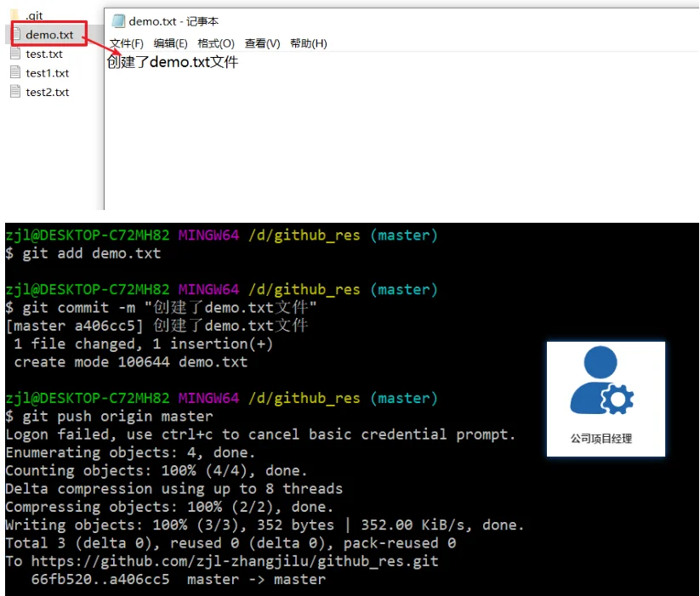The width and height of the screenshot is (700, 596).
Task: Click the .git folder icon
Action: click(x=14, y=15)
